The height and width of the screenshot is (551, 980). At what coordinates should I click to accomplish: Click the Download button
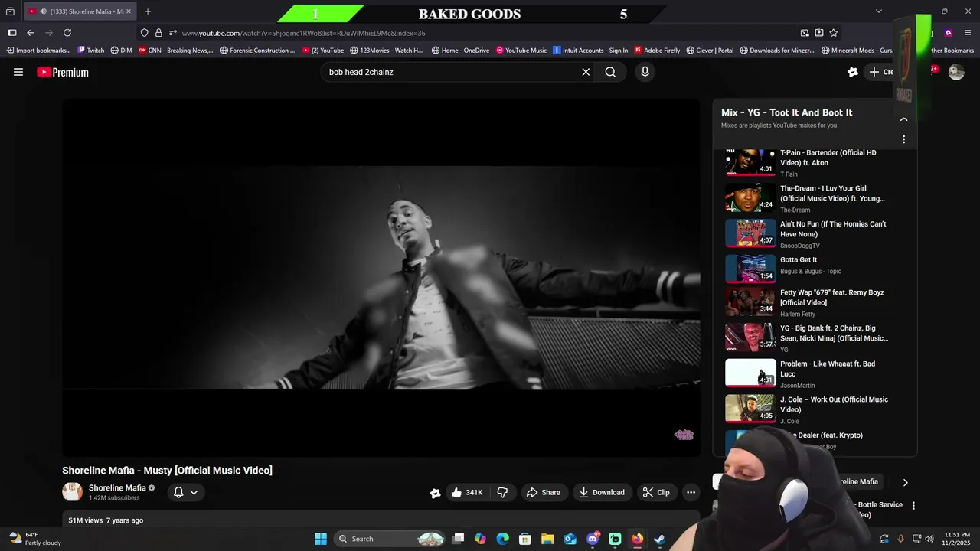[x=602, y=493]
